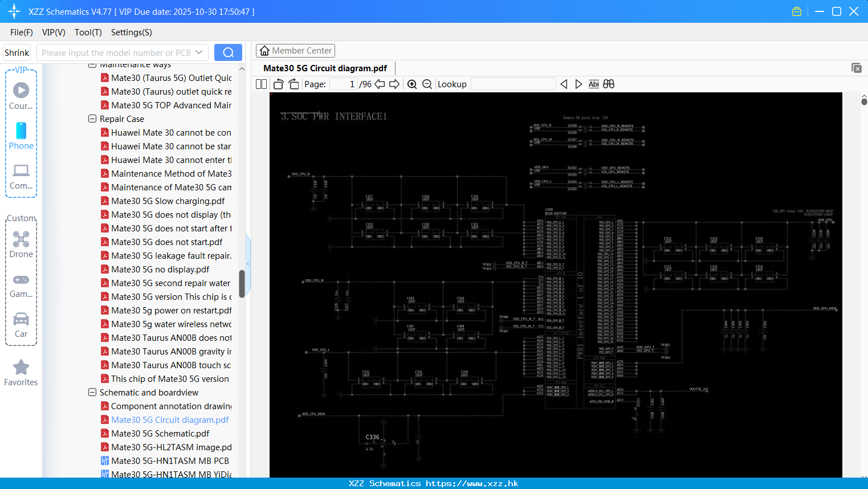The width and height of the screenshot is (868, 489).
Task: Click the Lookup text field
Action: point(513,84)
